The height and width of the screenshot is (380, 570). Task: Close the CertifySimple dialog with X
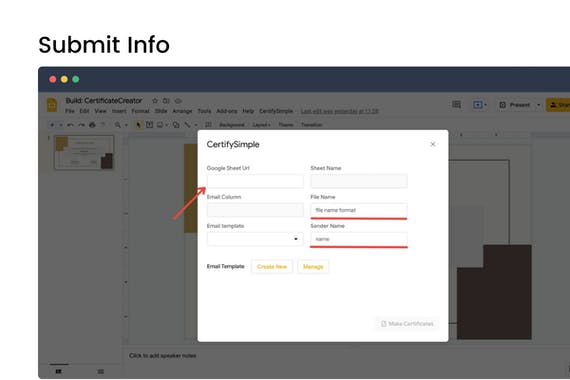point(433,144)
